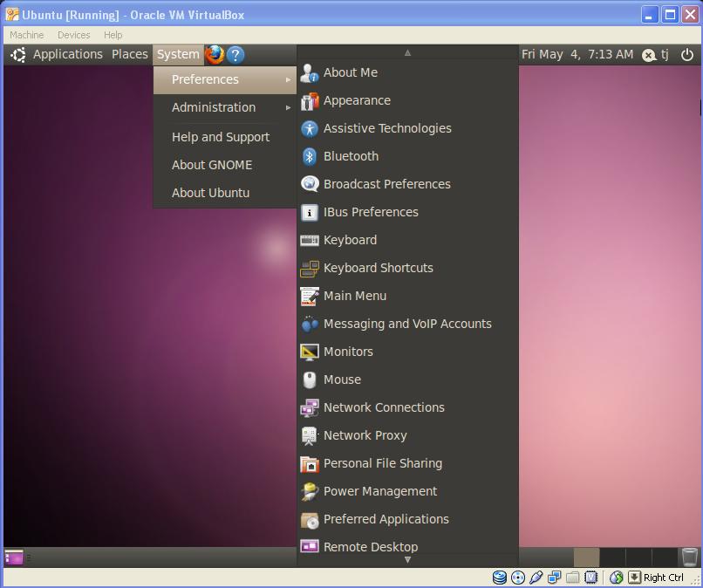
Task: Click the Bluetooth preferences icon
Action: click(310, 156)
